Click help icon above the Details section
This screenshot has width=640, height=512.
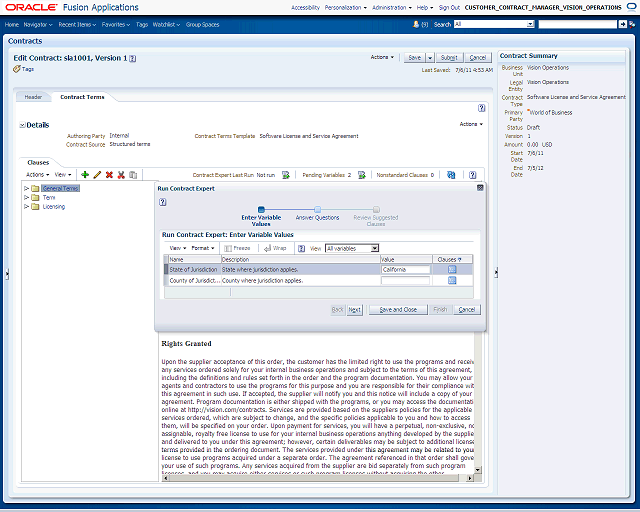click(x=482, y=108)
